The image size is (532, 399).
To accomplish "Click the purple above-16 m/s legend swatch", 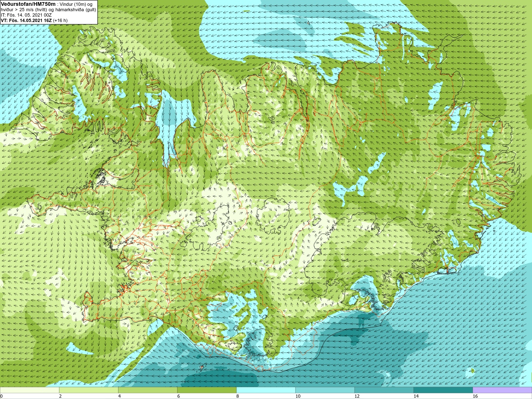I will coord(502,390).
